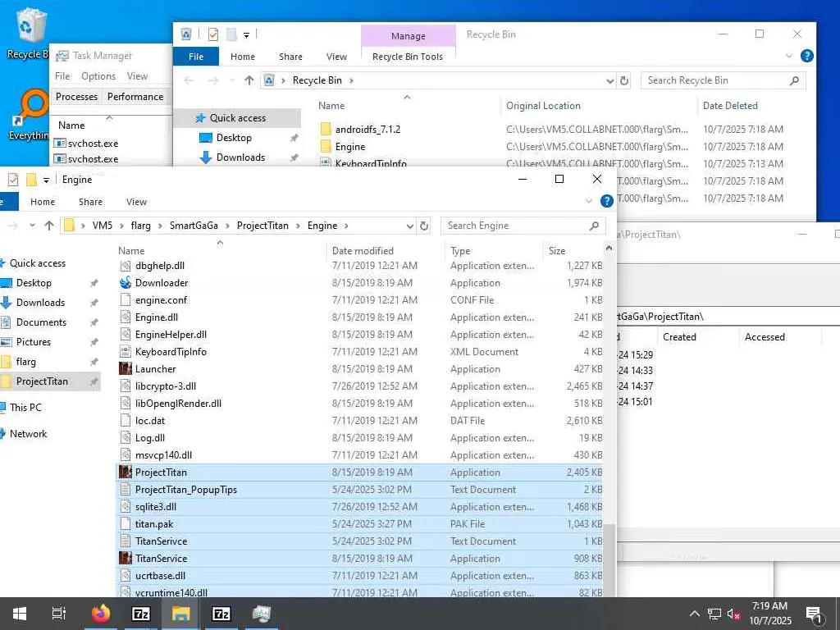The image size is (840, 630).
Task: Open Recycle Bin quick access toolbar dropdown
Action: tap(246, 34)
